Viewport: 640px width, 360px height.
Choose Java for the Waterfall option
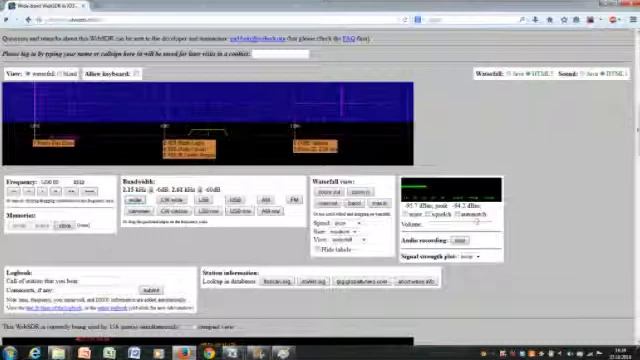pos(509,74)
